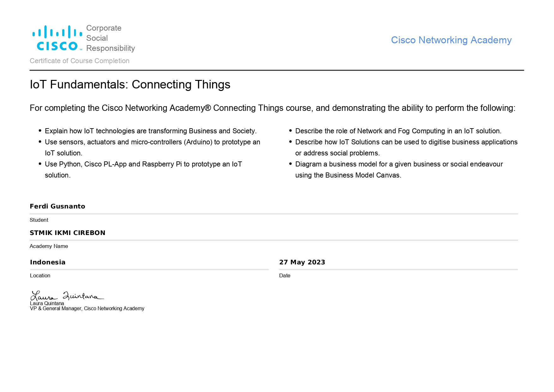The image size is (554, 392).
Task: Click the IoT Fundamentals: Connecting Things title
Action: point(130,85)
